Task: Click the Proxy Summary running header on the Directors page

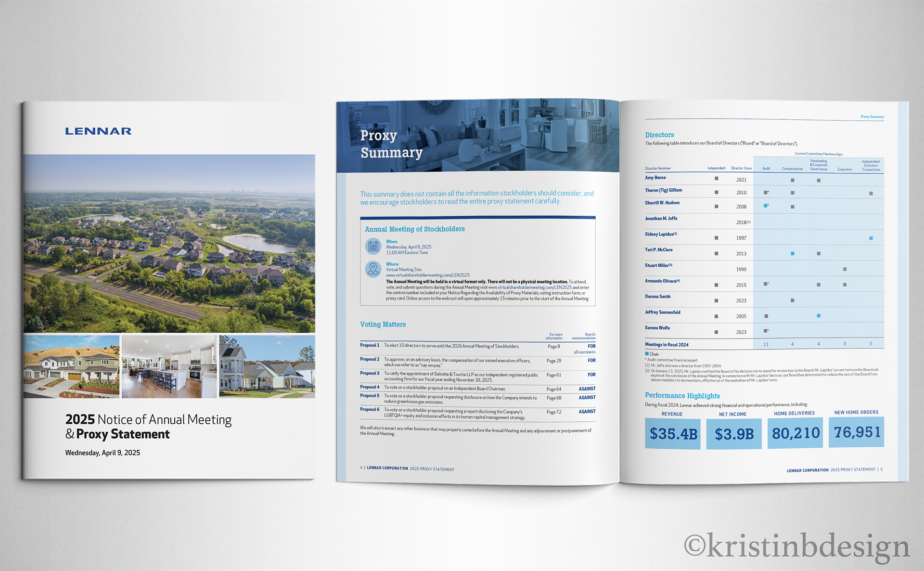Action: tap(872, 117)
